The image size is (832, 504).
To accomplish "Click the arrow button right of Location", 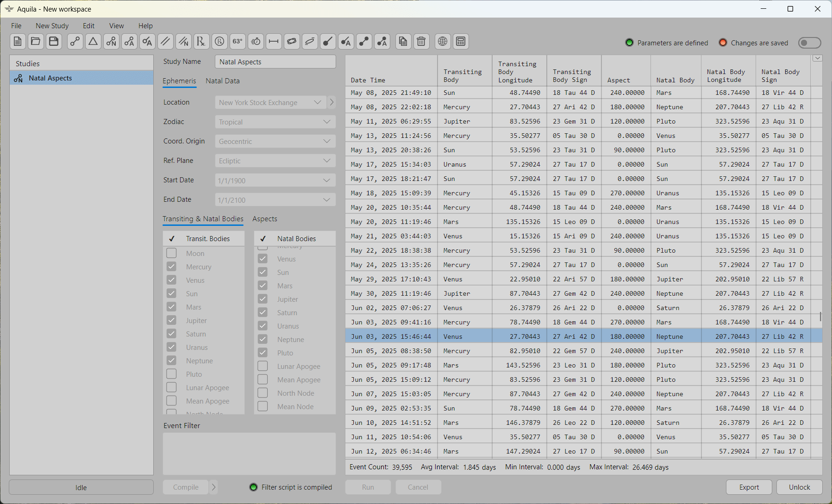I will coord(332,102).
